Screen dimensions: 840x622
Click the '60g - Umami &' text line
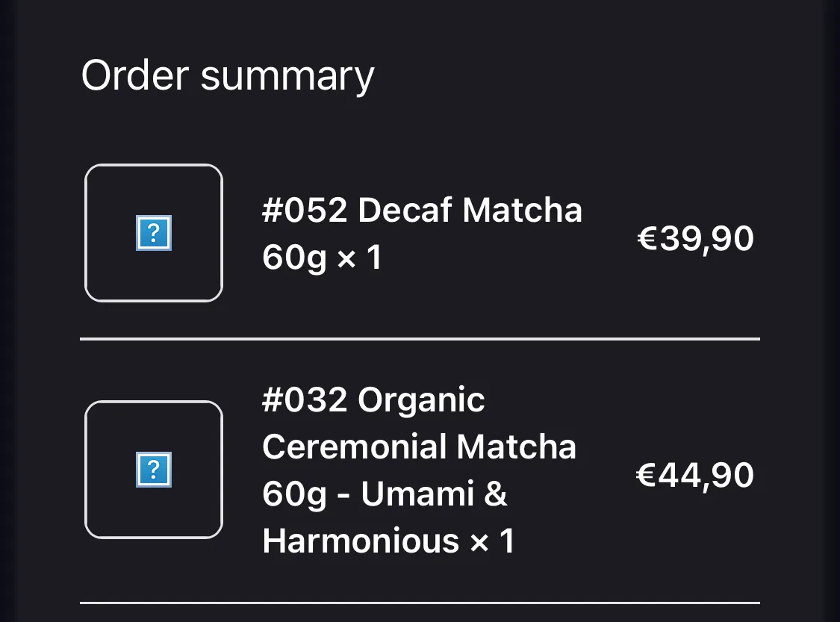[385, 494]
